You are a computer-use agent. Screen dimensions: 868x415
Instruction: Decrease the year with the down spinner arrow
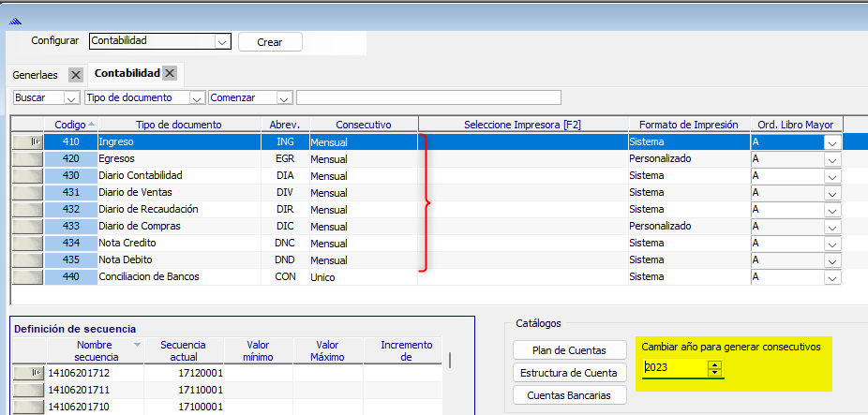point(716,372)
